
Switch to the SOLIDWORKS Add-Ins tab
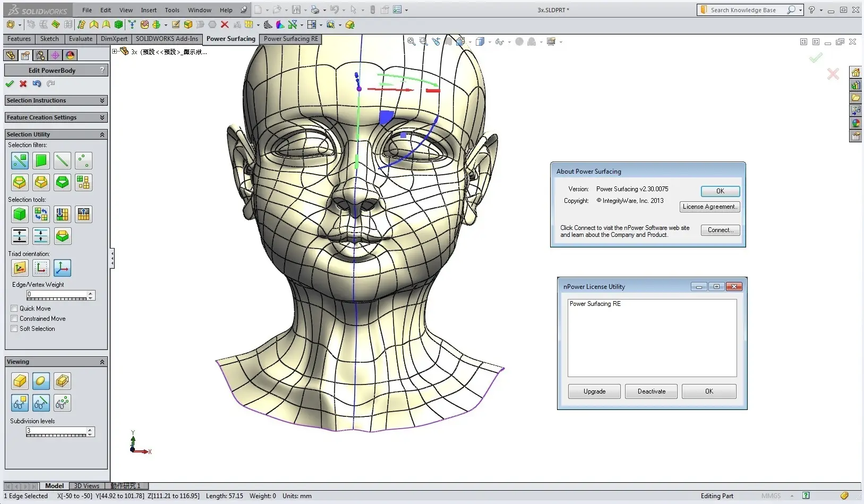[167, 39]
